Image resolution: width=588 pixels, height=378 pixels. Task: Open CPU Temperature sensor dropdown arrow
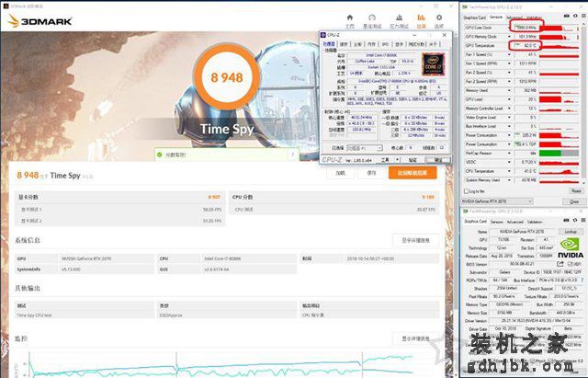(x=509, y=171)
